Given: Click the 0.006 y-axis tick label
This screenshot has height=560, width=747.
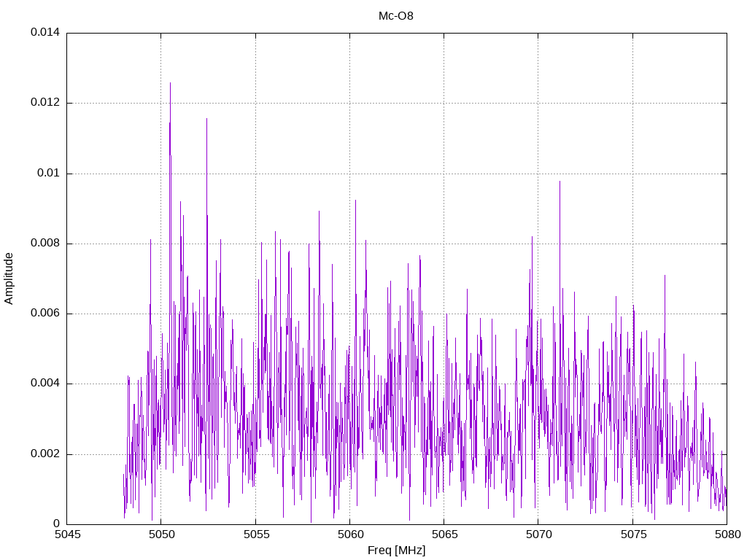Looking at the screenshot, I should pos(44,314).
